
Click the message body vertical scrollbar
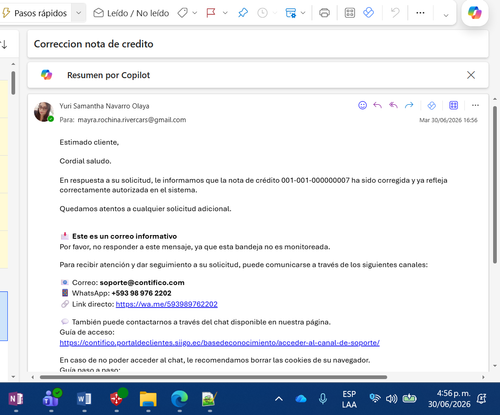click(495, 185)
